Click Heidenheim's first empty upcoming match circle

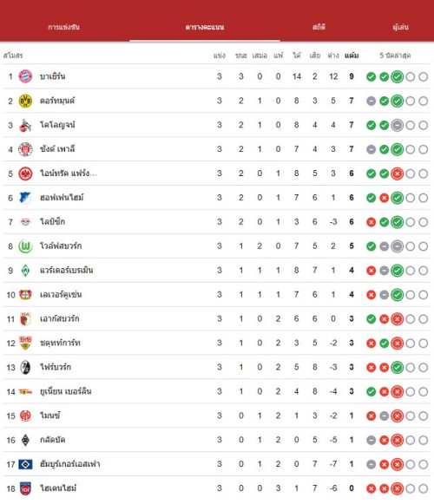click(411, 488)
